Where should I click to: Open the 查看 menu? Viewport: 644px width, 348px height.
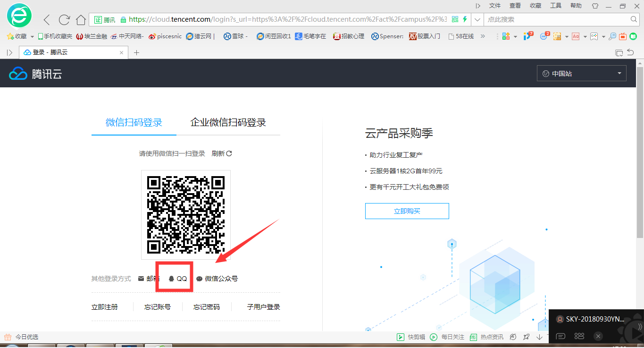[x=515, y=6]
